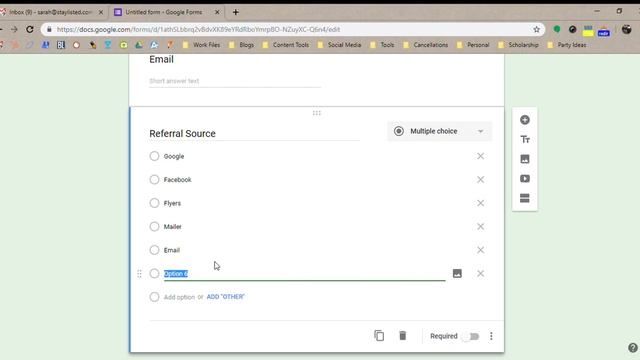Image resolution: width=640 pixels, height=360 pixels.
Task: Select the Flyers radio button
Action: pos(154,203)
